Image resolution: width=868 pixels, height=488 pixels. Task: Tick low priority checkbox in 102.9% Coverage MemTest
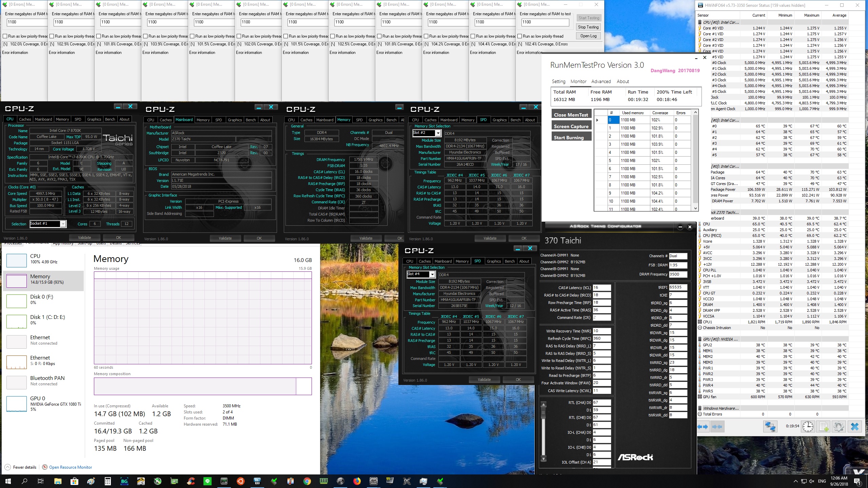[x=52, y=36]
